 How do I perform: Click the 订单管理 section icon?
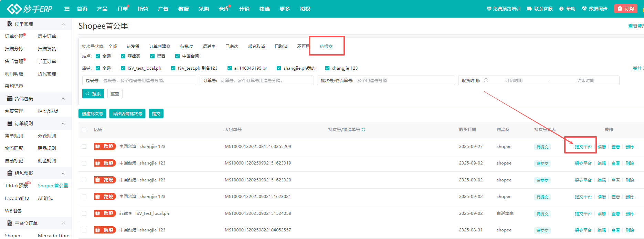coord(10,24)
